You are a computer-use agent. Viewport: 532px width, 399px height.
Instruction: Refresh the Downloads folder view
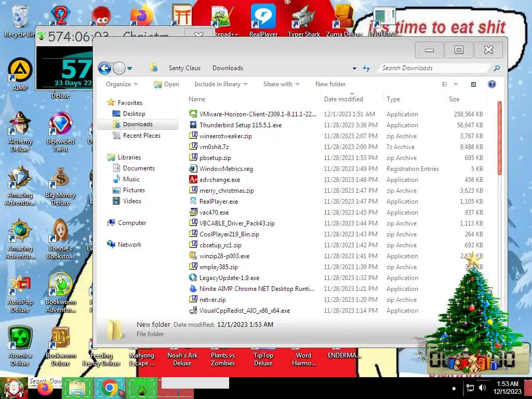[366, 68]
